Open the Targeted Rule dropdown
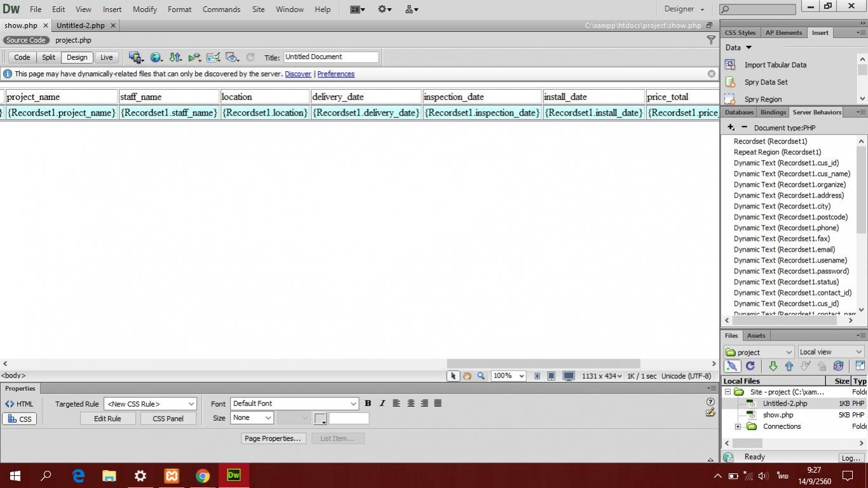Image resolution: width=868 pixels, height=488 pixels. [x=150, y=404]
